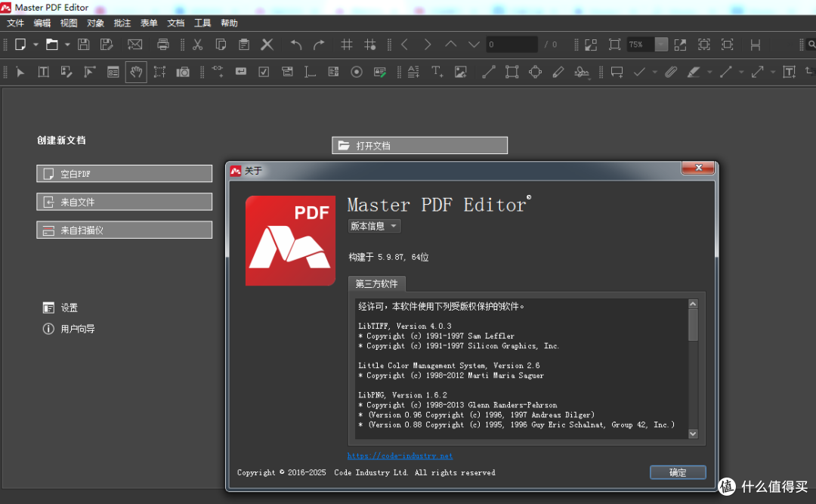The height and width of the screenshot is (504, 816).
Task: Expand the new document dropdown arrow
Action: coord(34,45)
